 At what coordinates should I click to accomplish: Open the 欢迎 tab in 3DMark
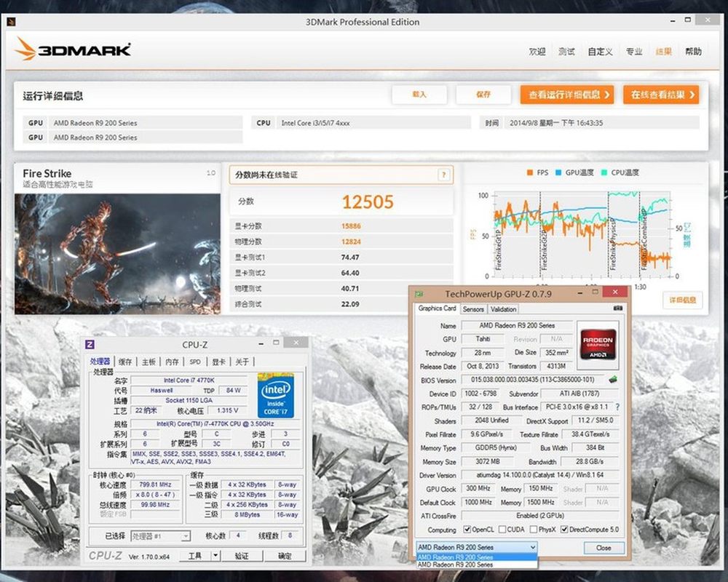537,52
